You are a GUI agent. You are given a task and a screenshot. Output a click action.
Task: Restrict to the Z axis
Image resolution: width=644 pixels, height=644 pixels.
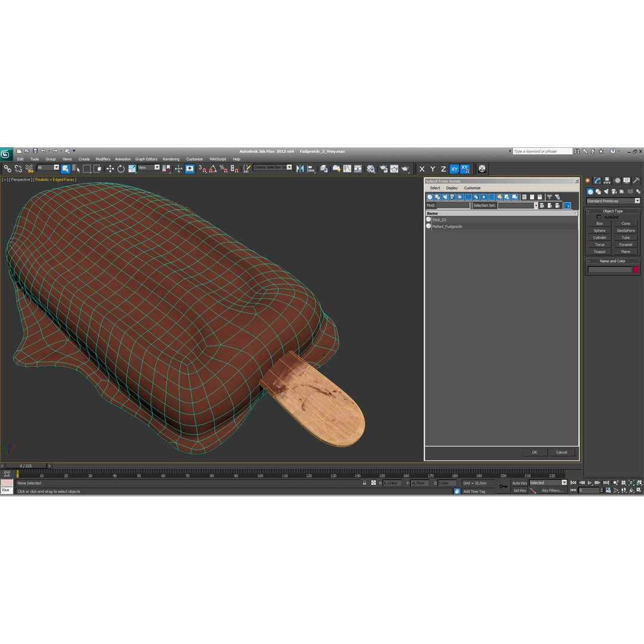click(x=443, y=169)
